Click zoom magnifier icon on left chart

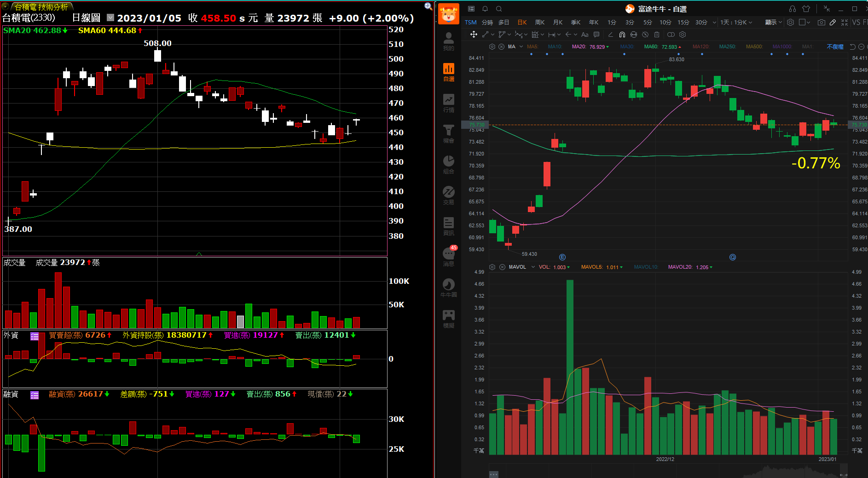pos(428,6)
